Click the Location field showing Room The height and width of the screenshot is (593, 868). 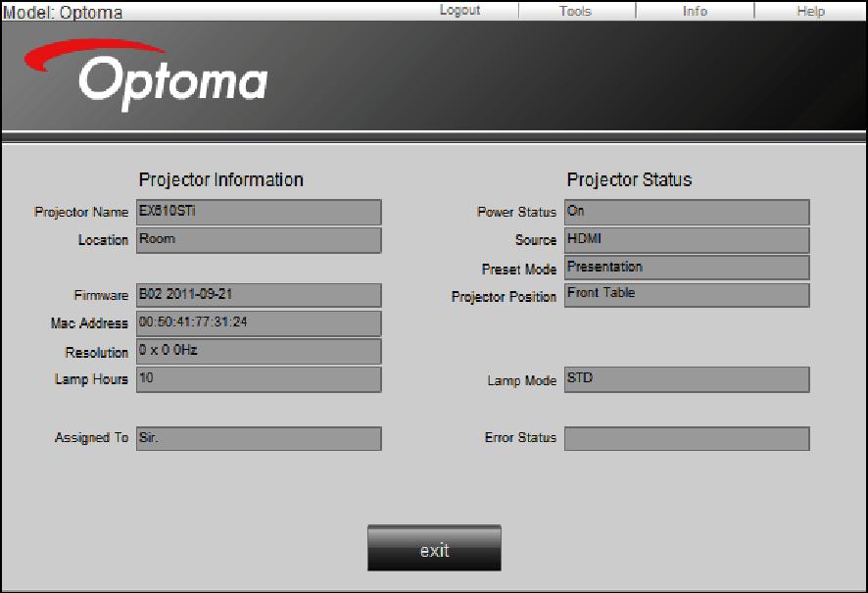(259, 240)
